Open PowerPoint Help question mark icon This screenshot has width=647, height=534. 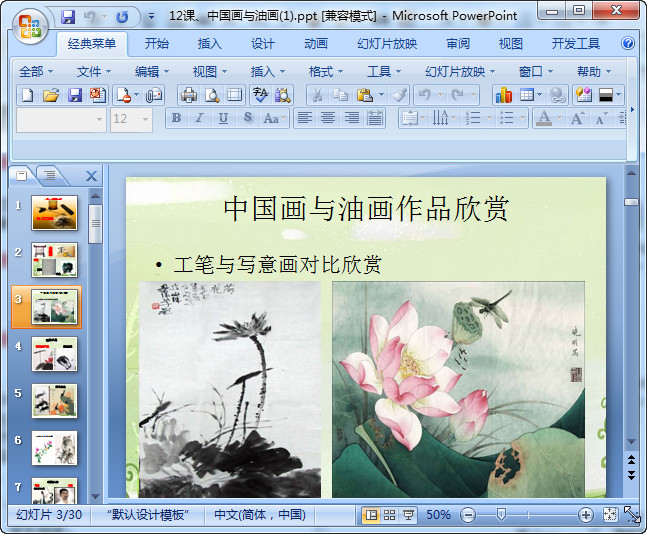pyautogui.click(x=628, y=43)
